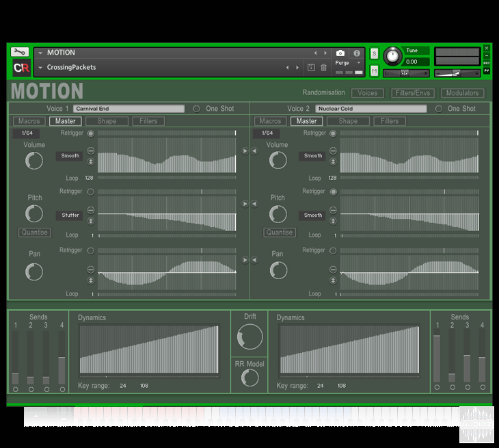Open Voice 2 Nuclear Cold sound selector

pyautogui.click(x=370, y=109)
